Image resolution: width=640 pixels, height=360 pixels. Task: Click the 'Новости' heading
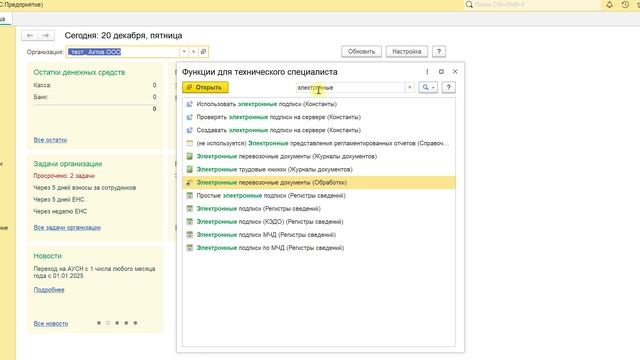click(47, 256)
